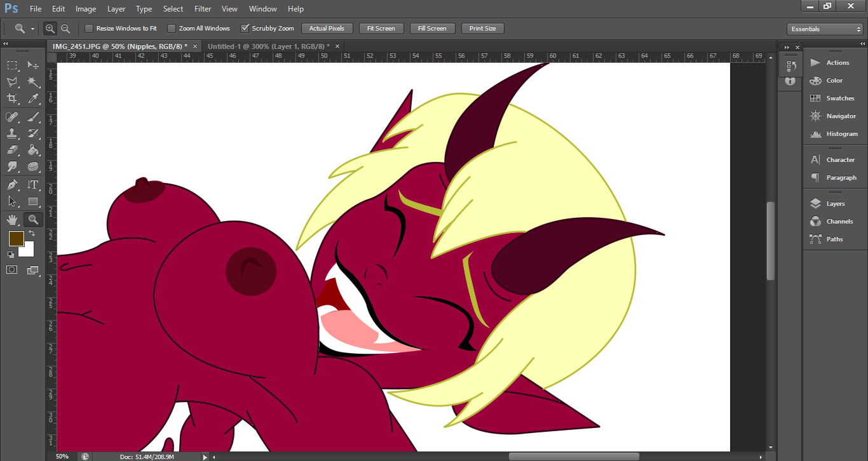Pick the white background color swatch

point(28,251)
